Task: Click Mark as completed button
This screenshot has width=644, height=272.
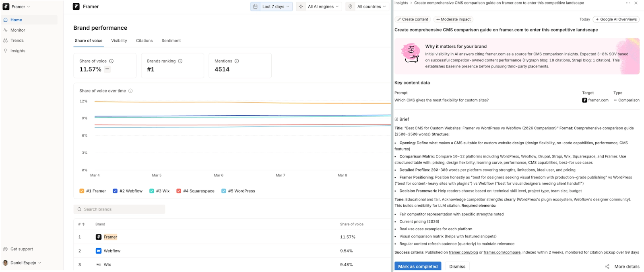Action: coord(418,266)
